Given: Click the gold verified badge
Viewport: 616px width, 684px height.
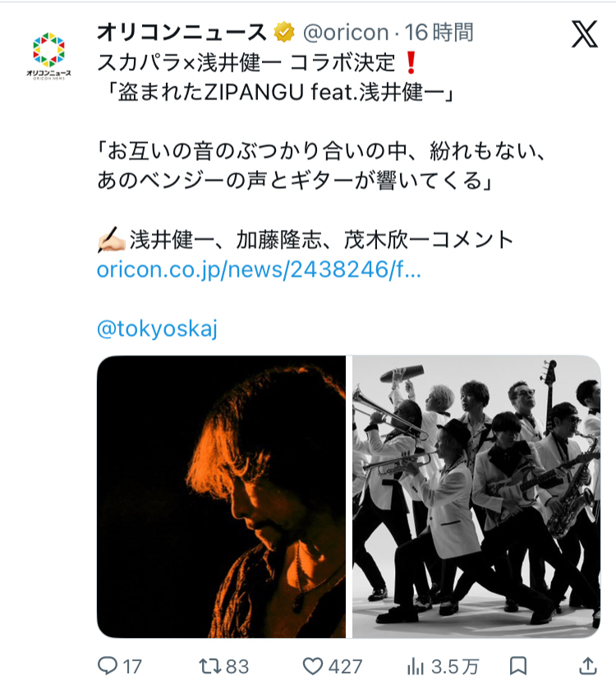Looking at the screenshot, I should coord(284,32).
